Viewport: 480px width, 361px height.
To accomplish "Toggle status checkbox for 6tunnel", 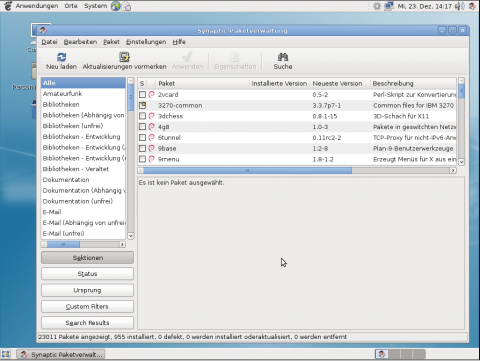I will coord(142,137).
